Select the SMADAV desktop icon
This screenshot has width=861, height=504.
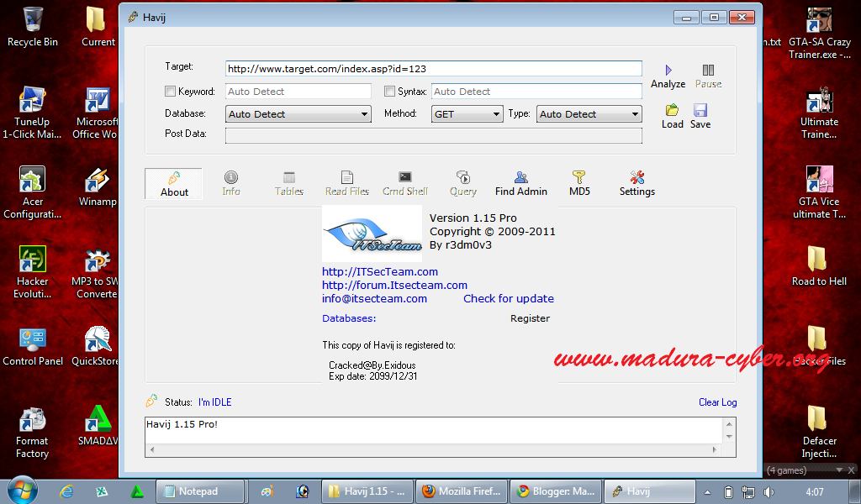pyautogui.click(x=98, y=426)
